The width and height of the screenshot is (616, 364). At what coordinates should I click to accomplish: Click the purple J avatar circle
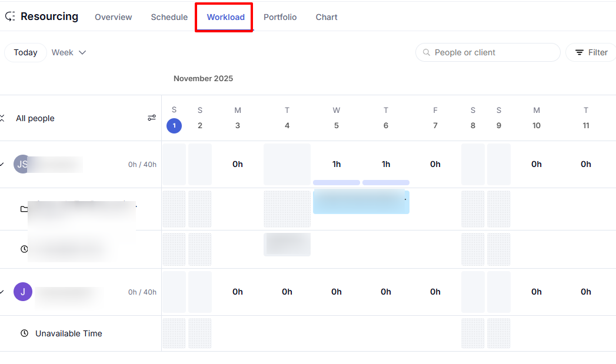click(x=22, y=292)
